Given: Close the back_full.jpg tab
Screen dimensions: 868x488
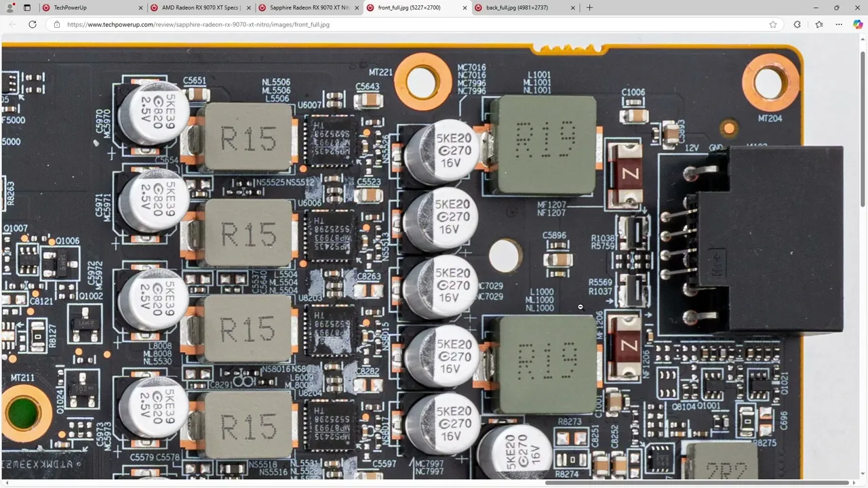Looking at the screenshot, I should [573, 7].
